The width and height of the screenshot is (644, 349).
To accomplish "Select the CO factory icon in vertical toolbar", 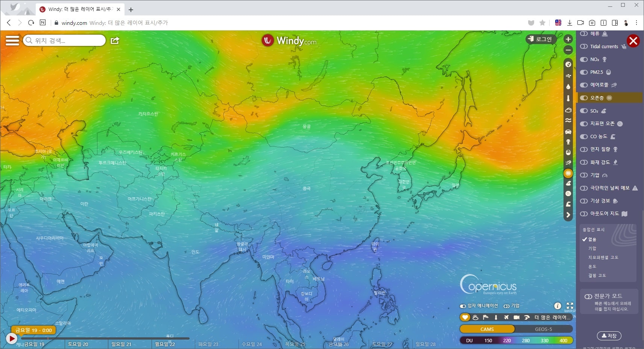I will pyautogui.click(x=568, y=204).
